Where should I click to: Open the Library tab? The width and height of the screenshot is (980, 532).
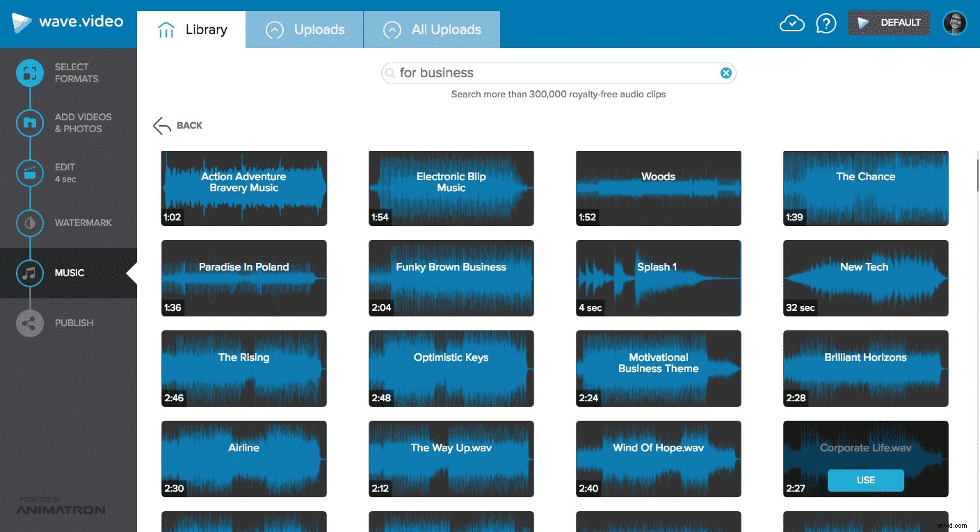click(192, 30)
